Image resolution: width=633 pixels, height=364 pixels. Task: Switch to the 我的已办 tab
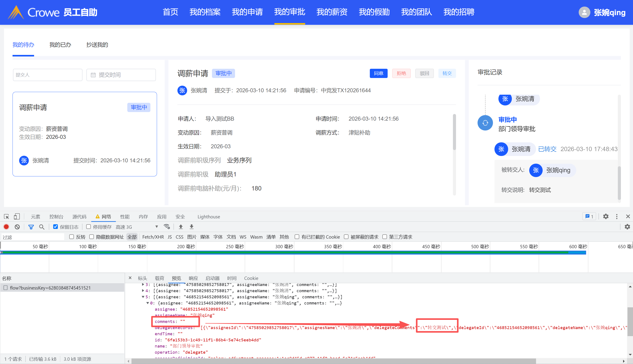[x=60, y=45]
